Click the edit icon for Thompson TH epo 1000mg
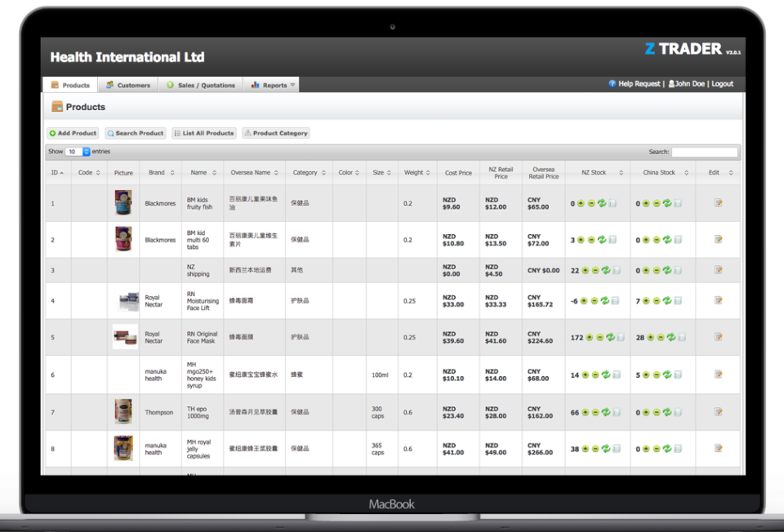 point(718,411)
